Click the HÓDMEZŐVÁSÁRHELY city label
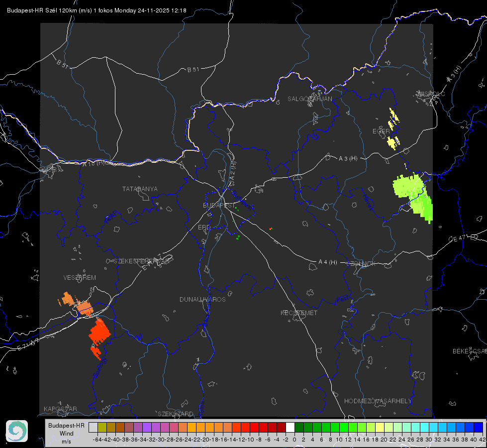The width and height of the screenshot is (487, 448). pos(378,401)
